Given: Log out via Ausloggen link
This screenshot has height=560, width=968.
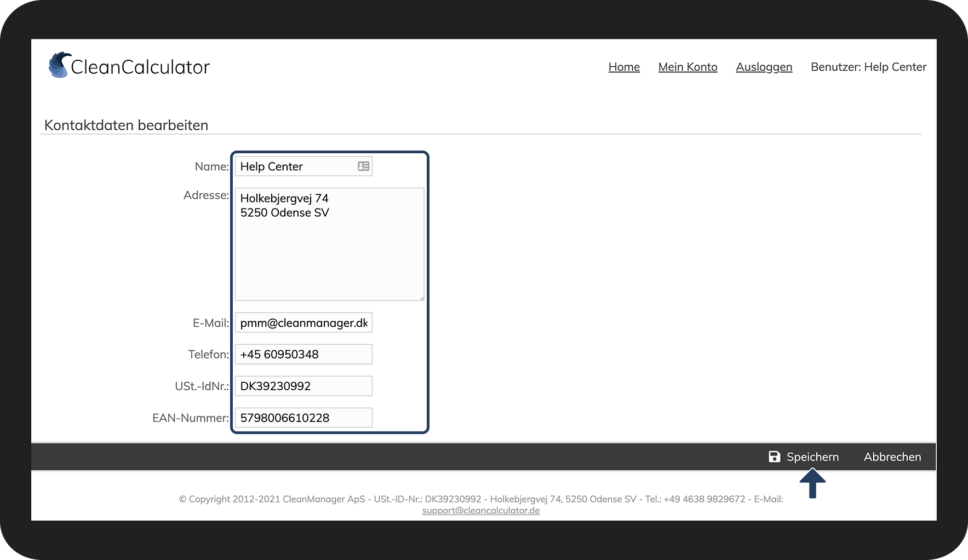Looking at the screenshot, I should (764, 67).
